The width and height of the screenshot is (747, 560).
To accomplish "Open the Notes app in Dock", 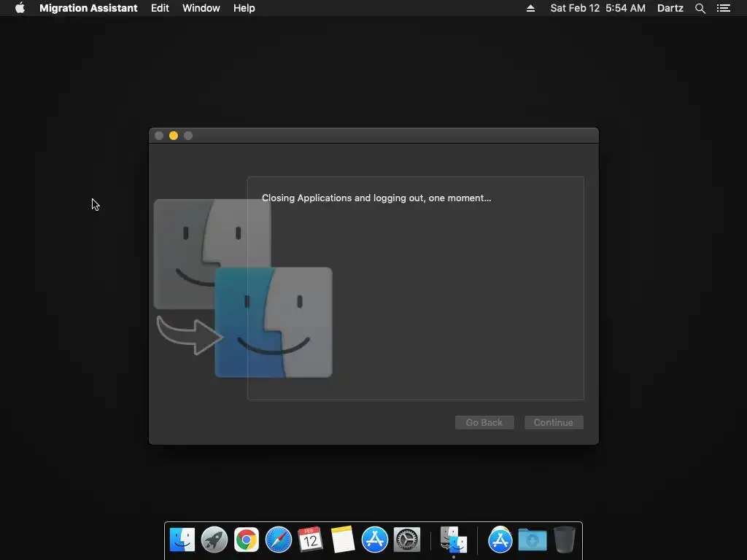I will (343, 540).
